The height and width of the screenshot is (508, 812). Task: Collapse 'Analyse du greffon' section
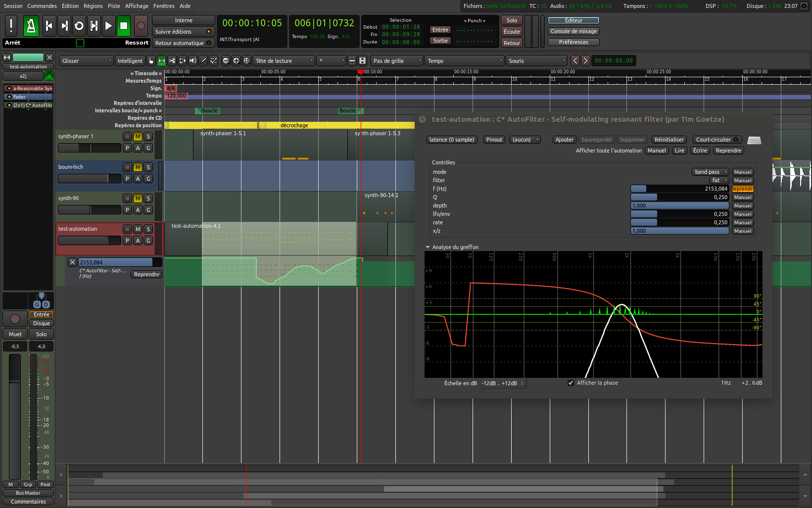pyautogui.click(x=428, y=247)
